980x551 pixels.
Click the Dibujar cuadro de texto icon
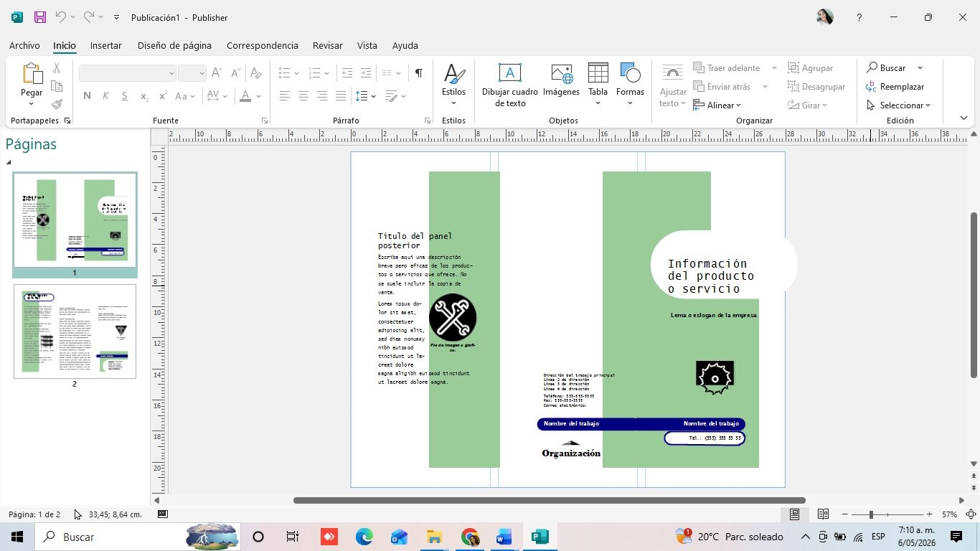509,72
